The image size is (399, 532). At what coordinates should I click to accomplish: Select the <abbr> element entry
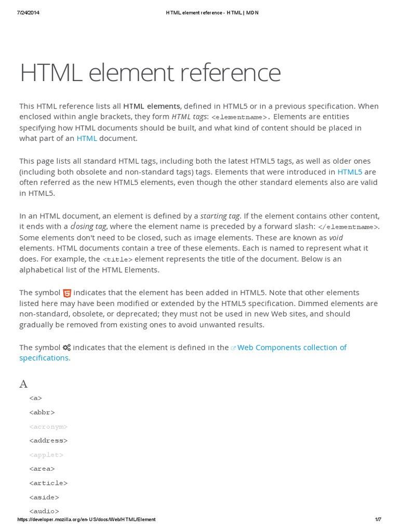(x=42, y=412)
